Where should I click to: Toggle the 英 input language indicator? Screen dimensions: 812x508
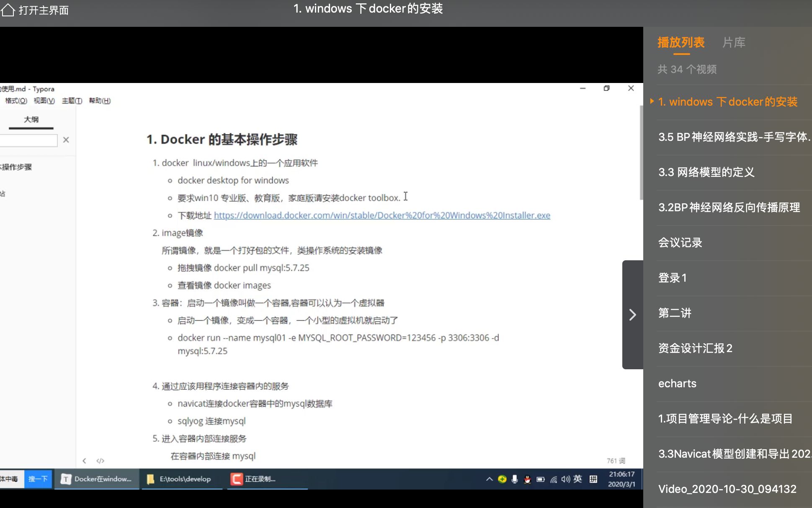pos(577,479)
